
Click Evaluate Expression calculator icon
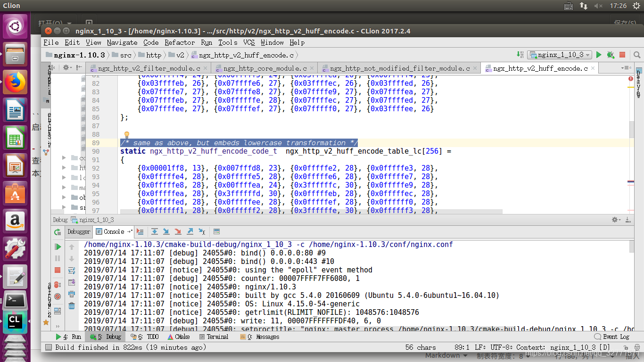(x=216, y=231)
